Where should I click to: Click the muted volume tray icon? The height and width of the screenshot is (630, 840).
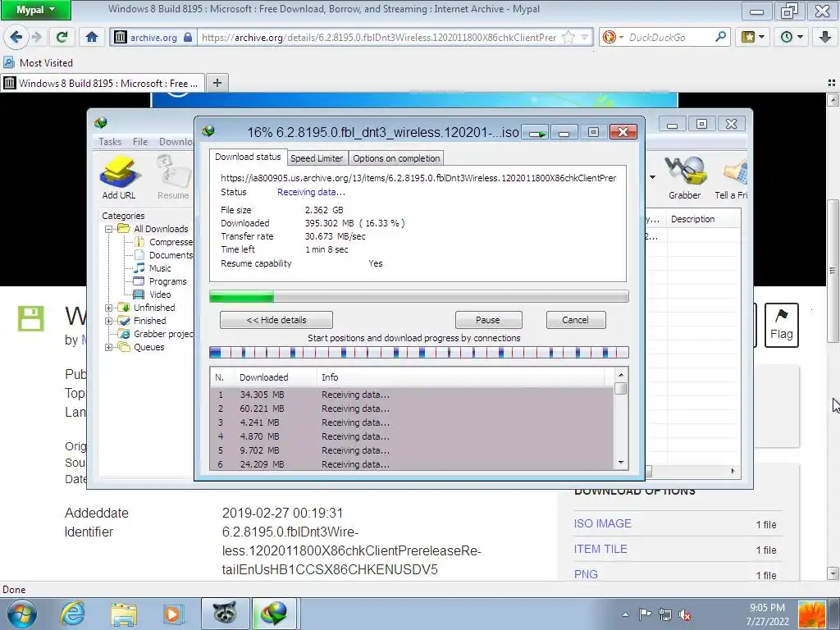pos(684,615)
